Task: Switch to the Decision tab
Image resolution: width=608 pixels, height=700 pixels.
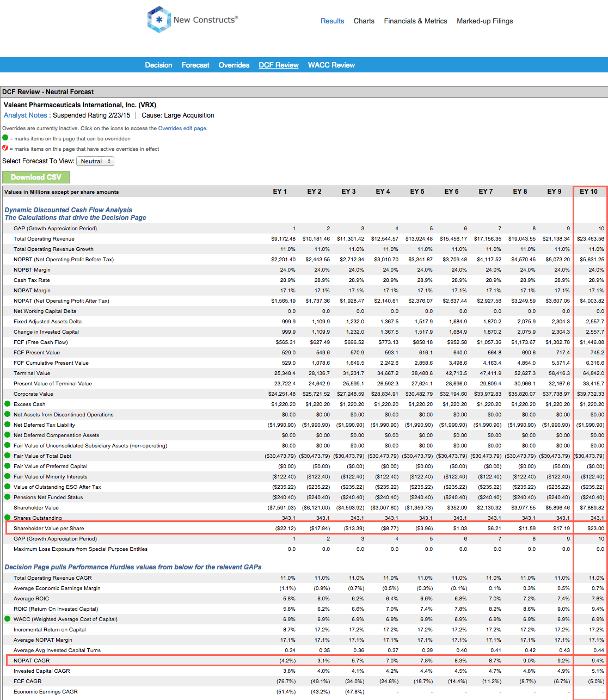Action: [158, 65]
